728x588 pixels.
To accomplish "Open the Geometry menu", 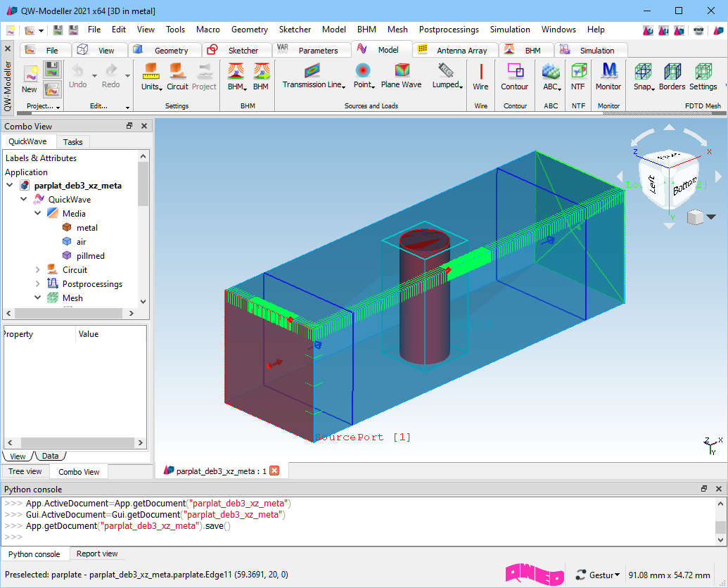I will coord(250,30).
